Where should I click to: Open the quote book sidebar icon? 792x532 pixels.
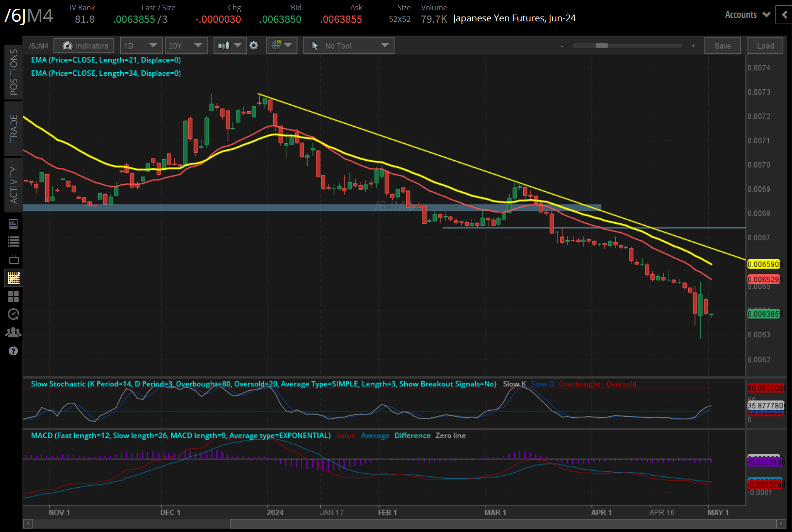coord(14,224)
